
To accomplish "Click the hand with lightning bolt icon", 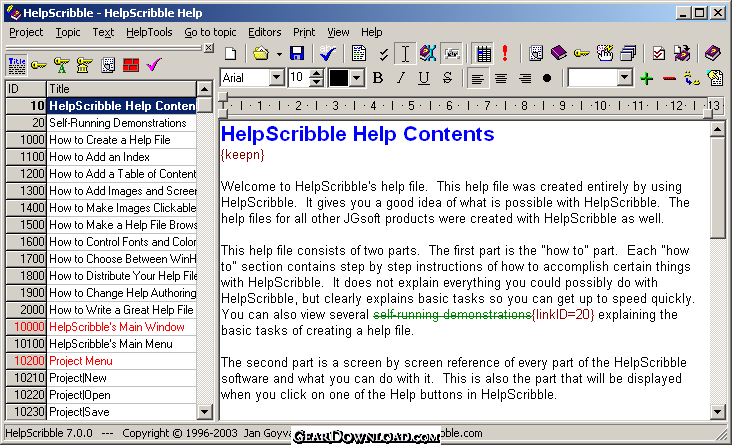I will click(x=605, y=53).
